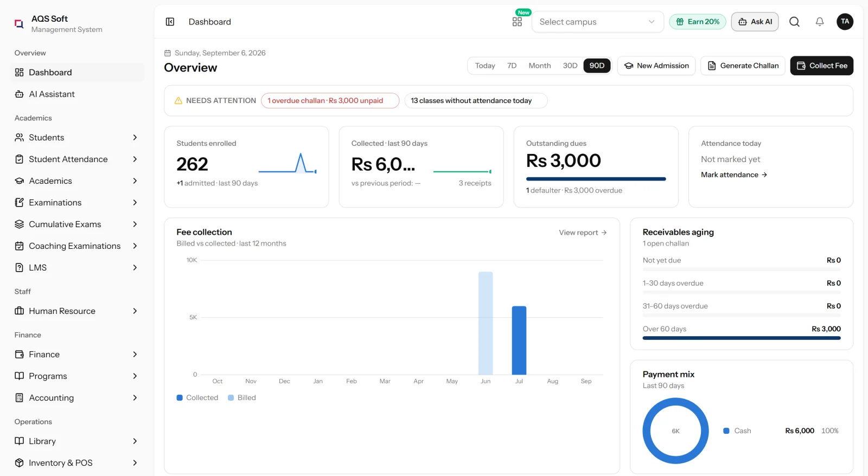868x476 pixels.
Task: Click the gift icon in Earn 20%
Action: (680, 22)
